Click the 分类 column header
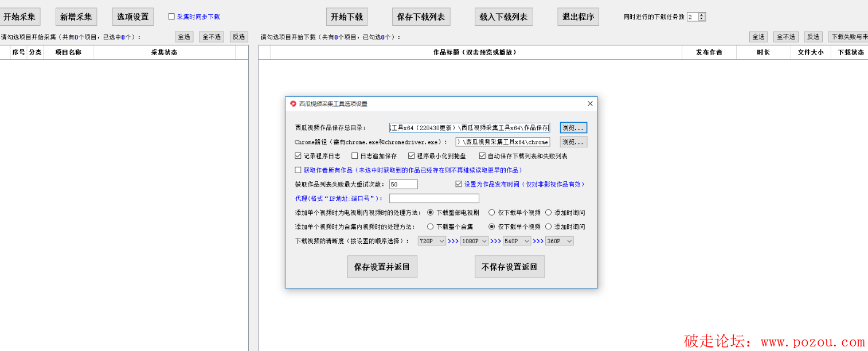The height and width of the screenshot is (351, 868). click(x=36, y=52)
